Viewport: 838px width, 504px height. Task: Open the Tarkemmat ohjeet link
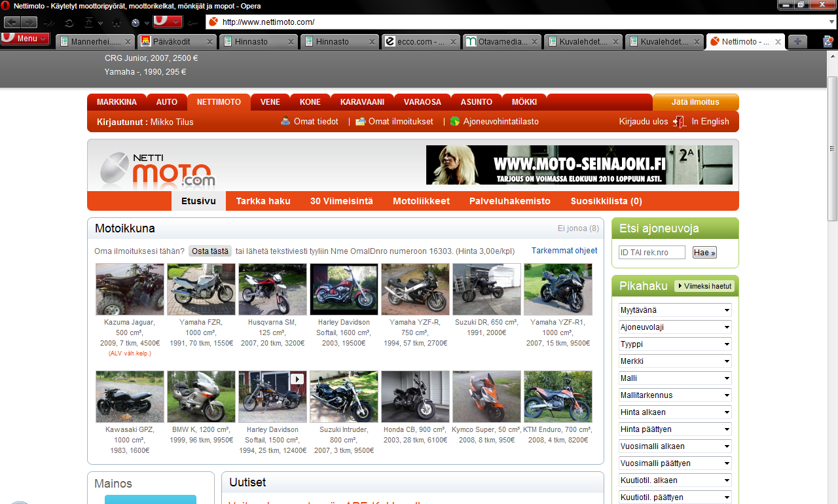(564, 251)
